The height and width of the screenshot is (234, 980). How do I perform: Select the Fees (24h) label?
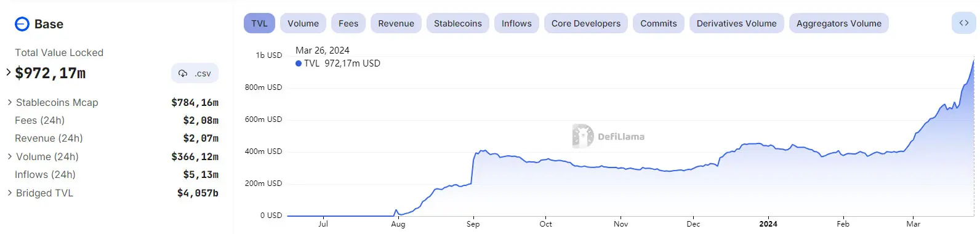click(39, 120)
